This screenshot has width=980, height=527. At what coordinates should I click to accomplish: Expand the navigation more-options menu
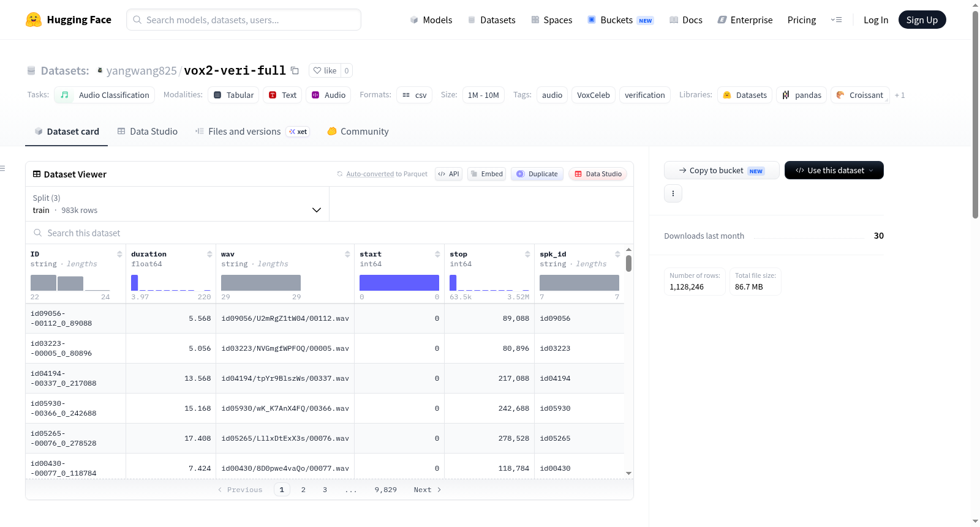[836, 20]
